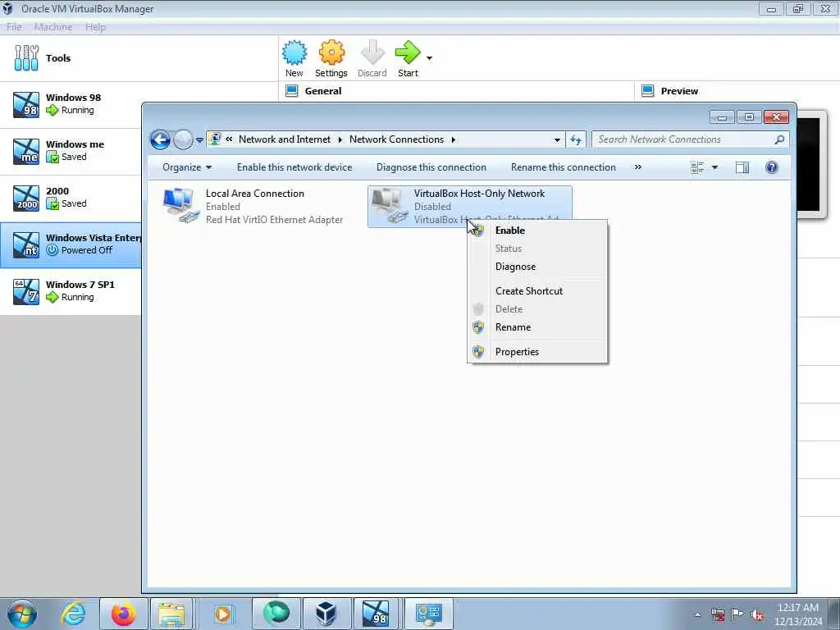Click the VirtualBox cube taskbar icon

(325, 614)
